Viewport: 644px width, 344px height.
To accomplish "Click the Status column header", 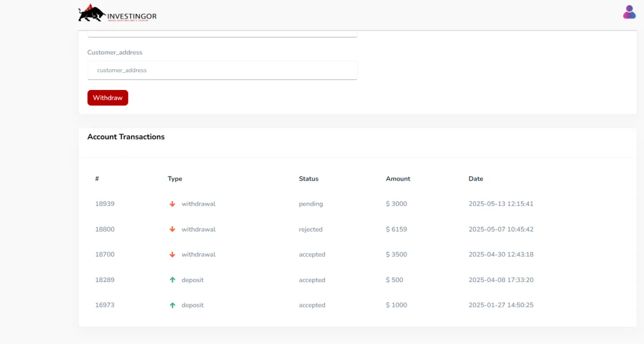I will [x=308, y=179].
